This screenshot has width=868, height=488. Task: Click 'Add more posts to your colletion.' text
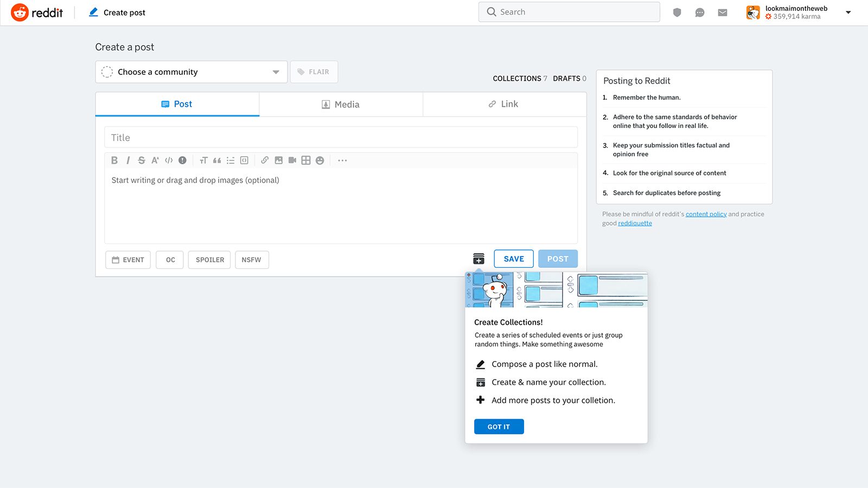pos(553,400)
